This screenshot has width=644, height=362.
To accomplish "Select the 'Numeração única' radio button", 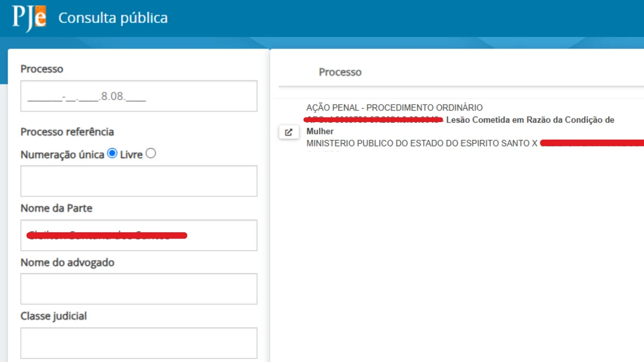I will [x=112, y=153].
